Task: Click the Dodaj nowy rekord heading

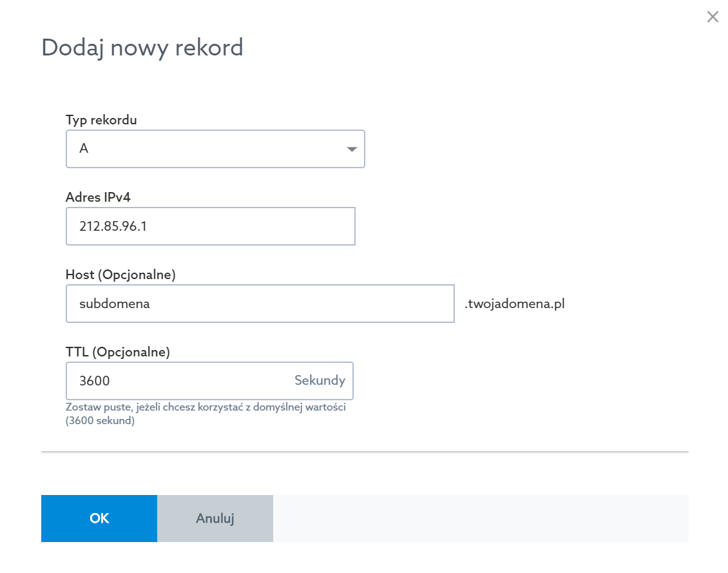Action: click(142, 48)
